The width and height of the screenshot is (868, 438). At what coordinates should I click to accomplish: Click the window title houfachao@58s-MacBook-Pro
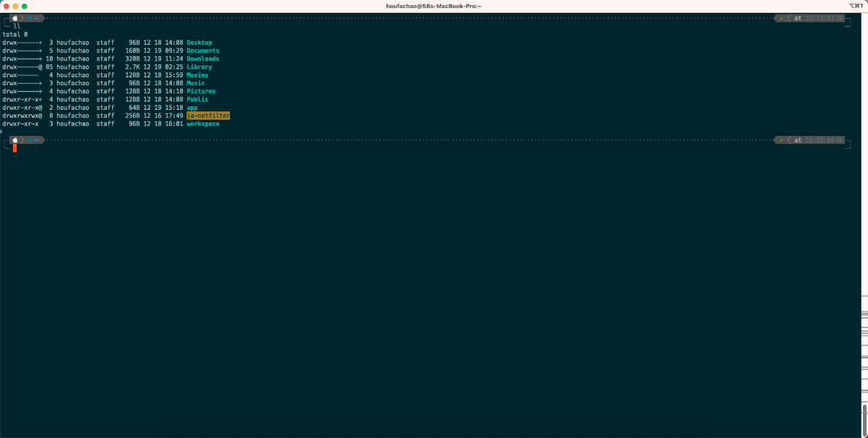tap(433, 4)
